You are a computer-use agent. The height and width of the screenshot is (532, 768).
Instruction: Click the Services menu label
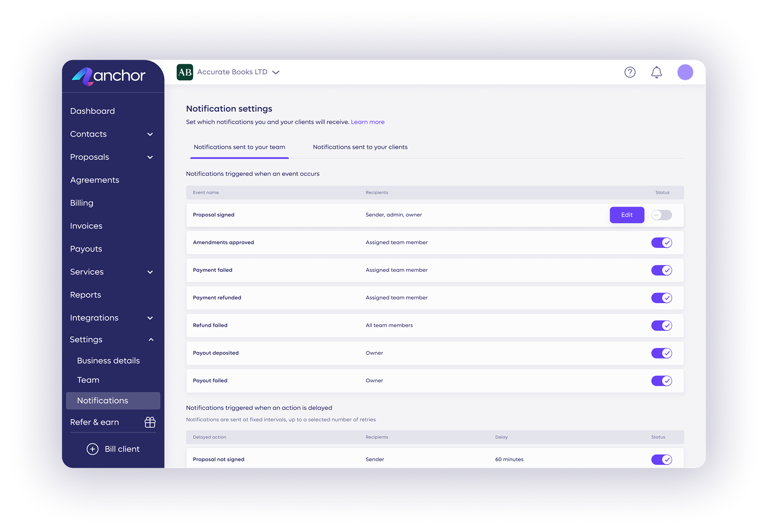[87, 272]
